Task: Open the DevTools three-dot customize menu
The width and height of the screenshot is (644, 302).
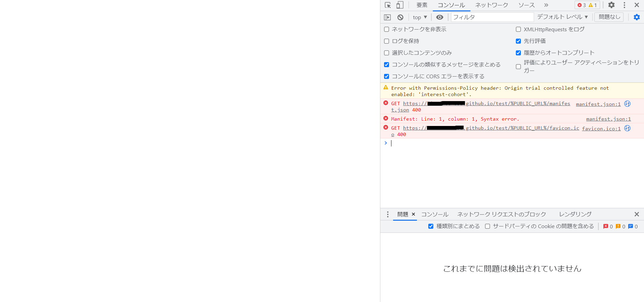Action: (x=624, y=5)
